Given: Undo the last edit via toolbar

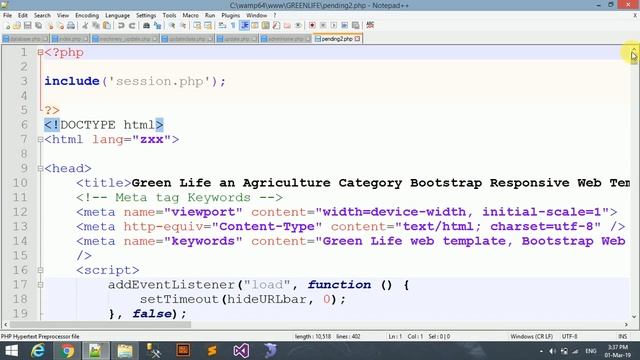Looking at the screenshot, I should [x=121, y=25].
